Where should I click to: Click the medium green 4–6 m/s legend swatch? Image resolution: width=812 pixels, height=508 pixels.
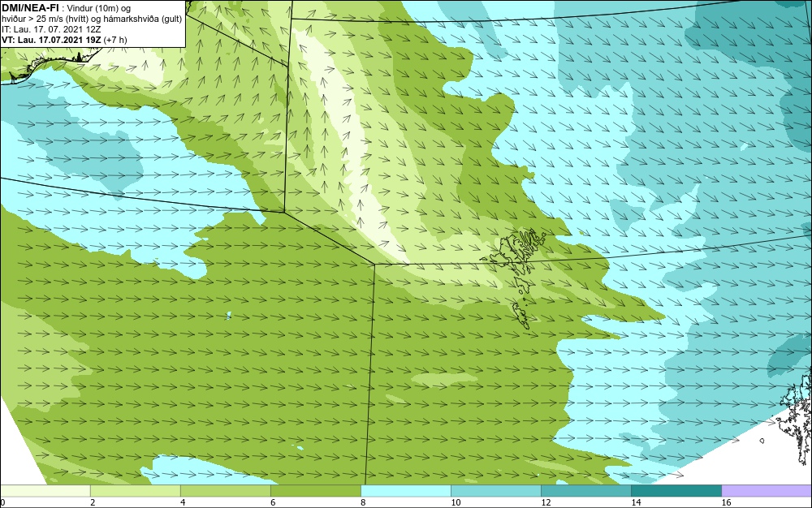coord(225,490)
